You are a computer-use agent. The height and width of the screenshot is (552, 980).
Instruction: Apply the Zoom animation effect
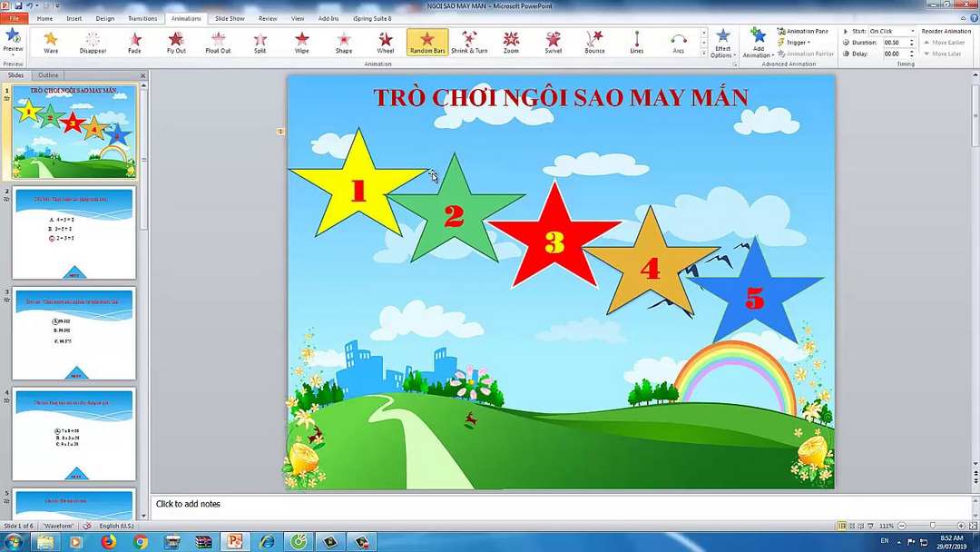point(511,43)
